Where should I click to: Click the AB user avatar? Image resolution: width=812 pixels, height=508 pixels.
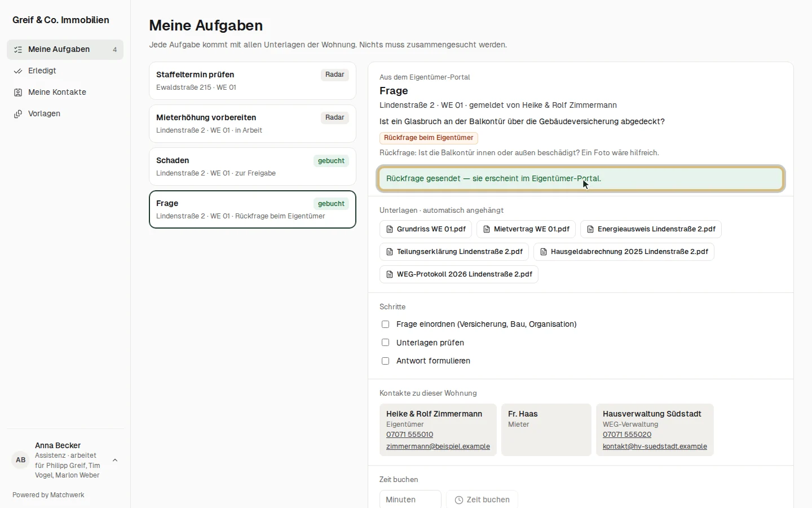(21, 460)
